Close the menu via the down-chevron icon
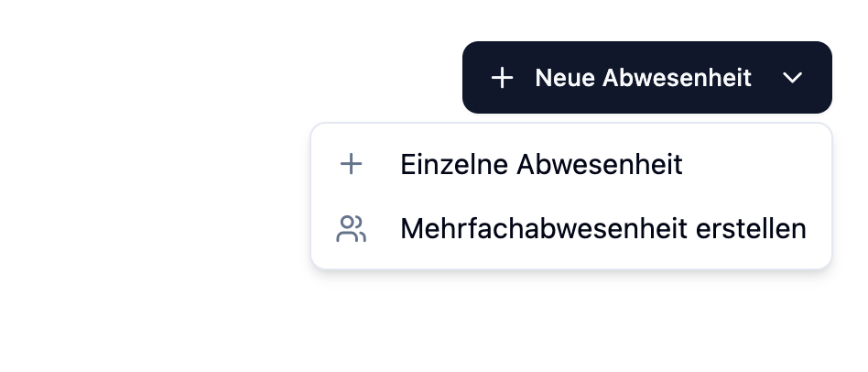Screen dimensions: 868x372 [793, 78]
